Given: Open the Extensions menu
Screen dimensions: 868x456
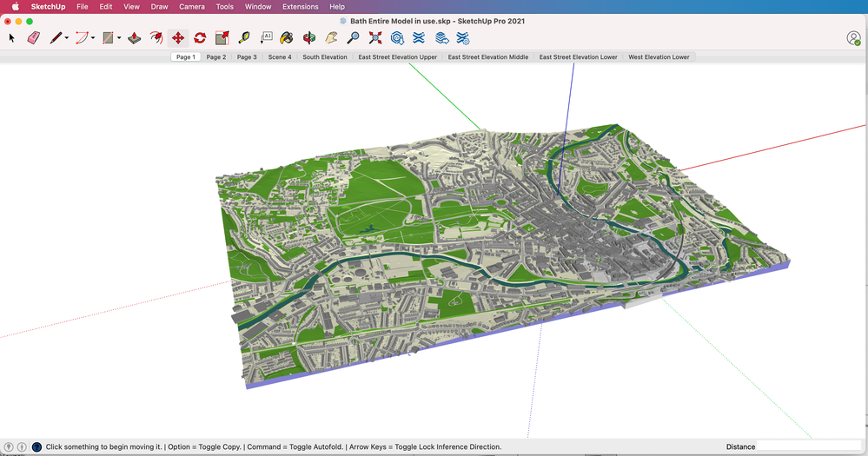Looking at the screenshot, I should (300, 6).
